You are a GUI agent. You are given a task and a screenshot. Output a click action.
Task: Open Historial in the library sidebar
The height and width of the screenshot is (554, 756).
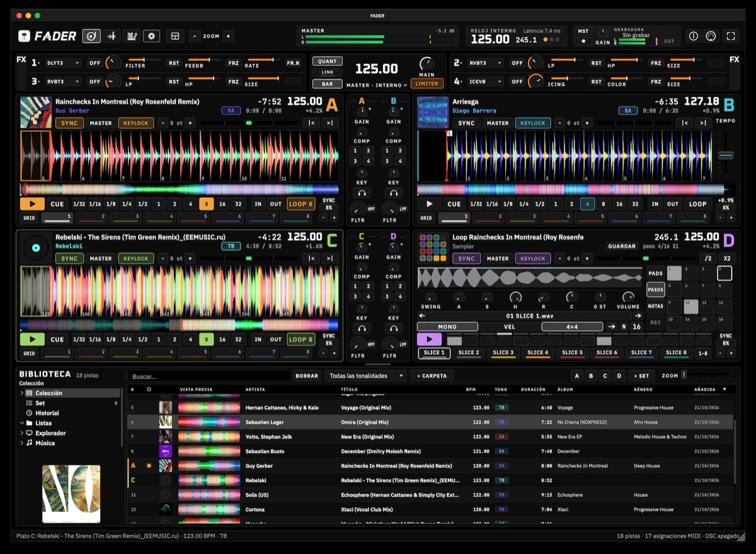click(47, 413)
